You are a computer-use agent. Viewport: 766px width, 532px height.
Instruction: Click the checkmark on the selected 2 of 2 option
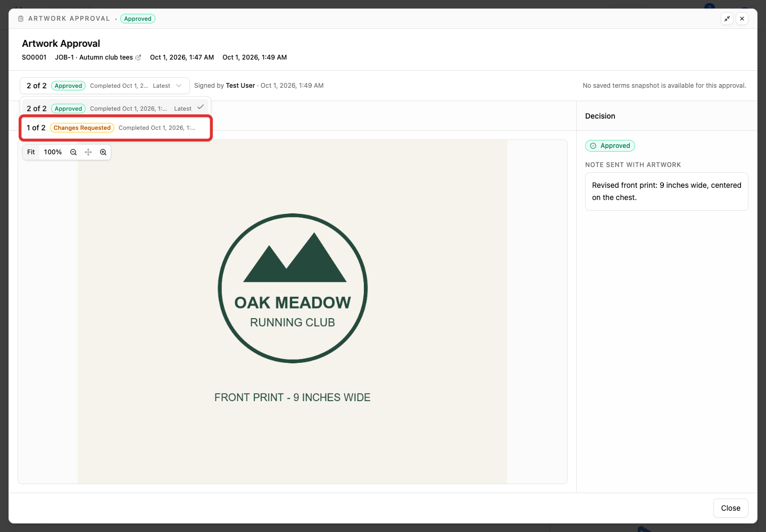[201, 107]
